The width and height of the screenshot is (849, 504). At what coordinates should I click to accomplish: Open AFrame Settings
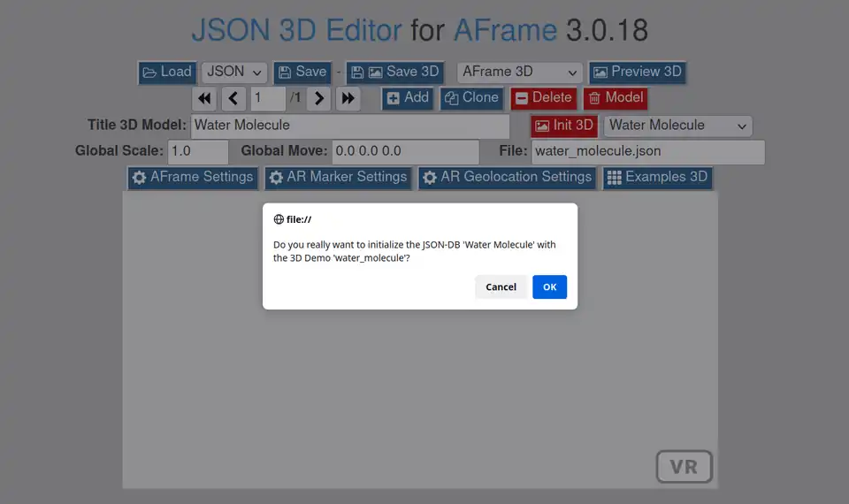pos(193,178)
